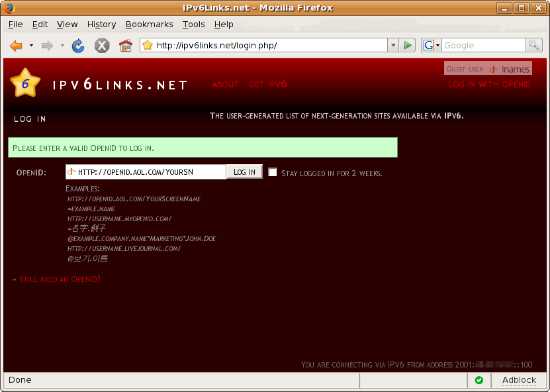Viewport: 550px width, 392px height.
Task: Click the @보기.이름 example
Action: (87, 259)
